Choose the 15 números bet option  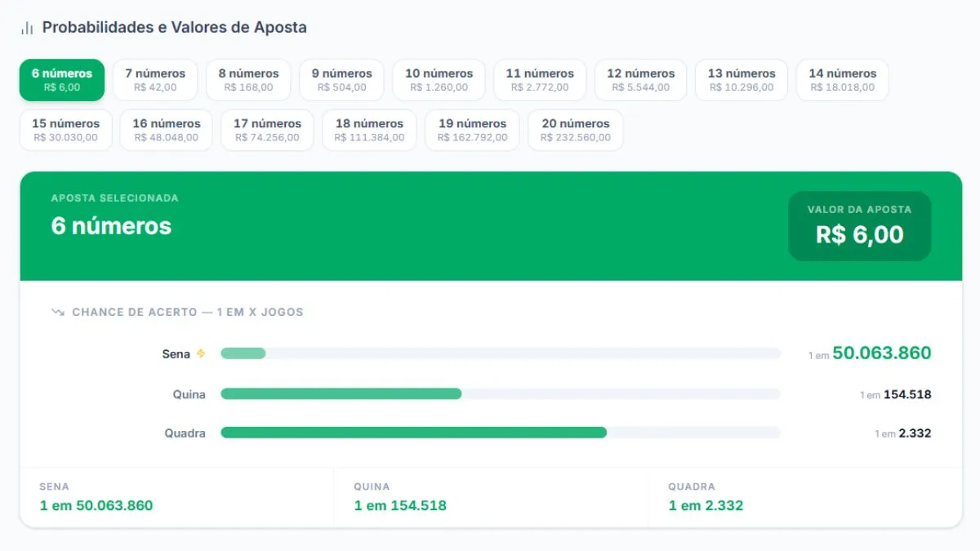[x=65, y=131]
